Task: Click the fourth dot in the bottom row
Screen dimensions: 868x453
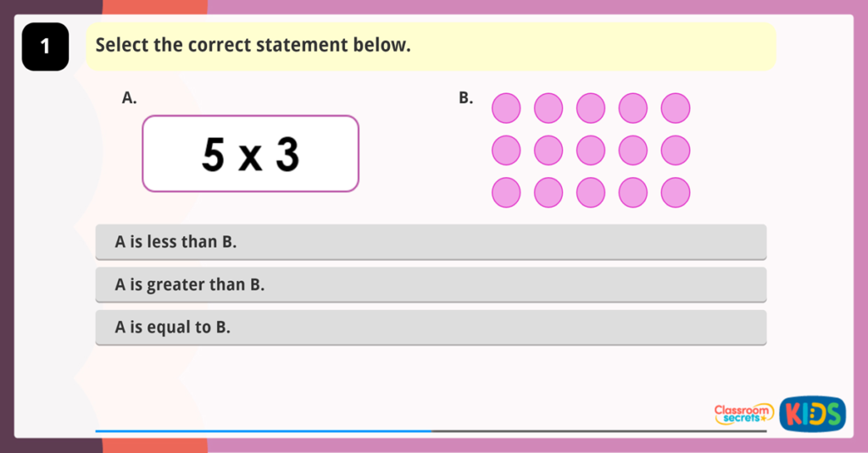Action: point(633,193)
